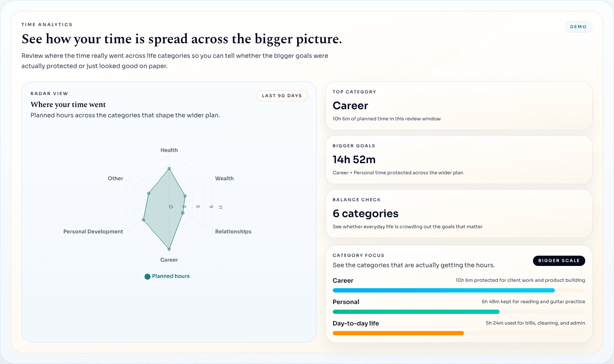Toggle the BIGGER SCALE view

click(x=559, y=260)
